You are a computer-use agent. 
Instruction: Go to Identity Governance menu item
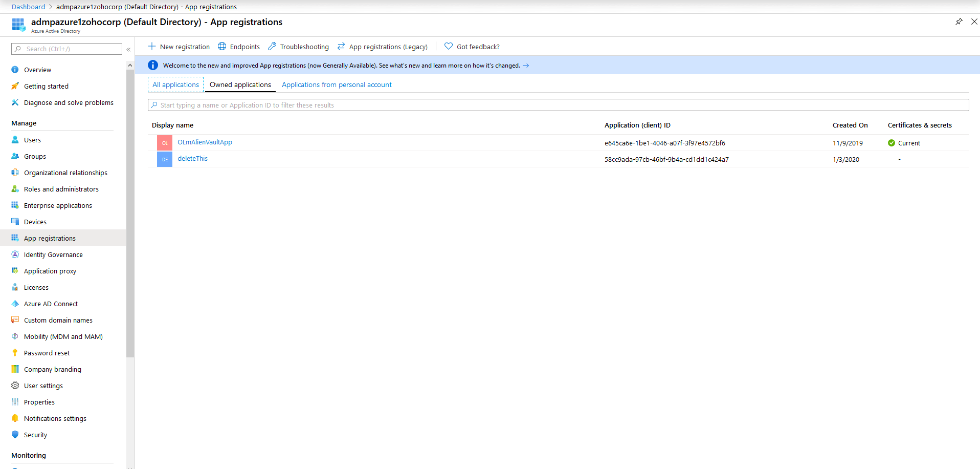(x=53, y=254)
